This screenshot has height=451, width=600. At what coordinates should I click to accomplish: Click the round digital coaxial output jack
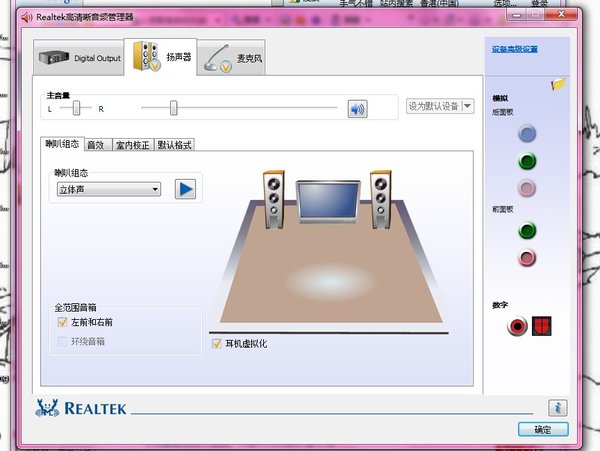coord(517,326)
